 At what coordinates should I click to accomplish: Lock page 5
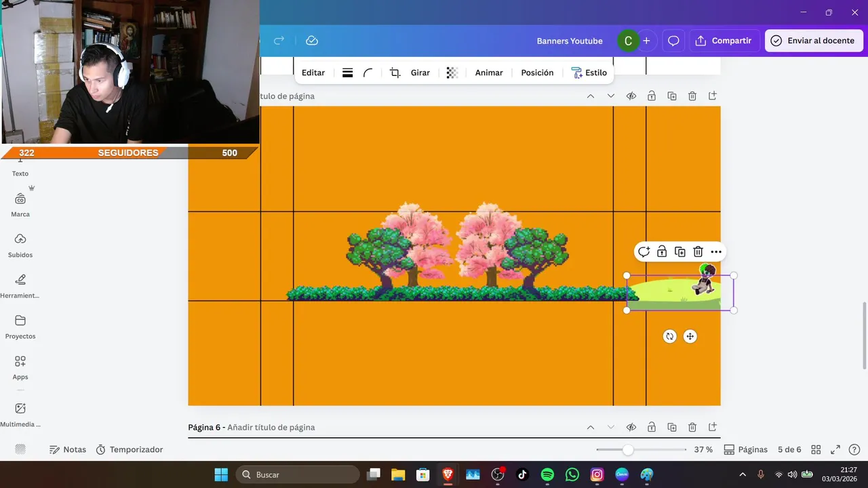652,96
